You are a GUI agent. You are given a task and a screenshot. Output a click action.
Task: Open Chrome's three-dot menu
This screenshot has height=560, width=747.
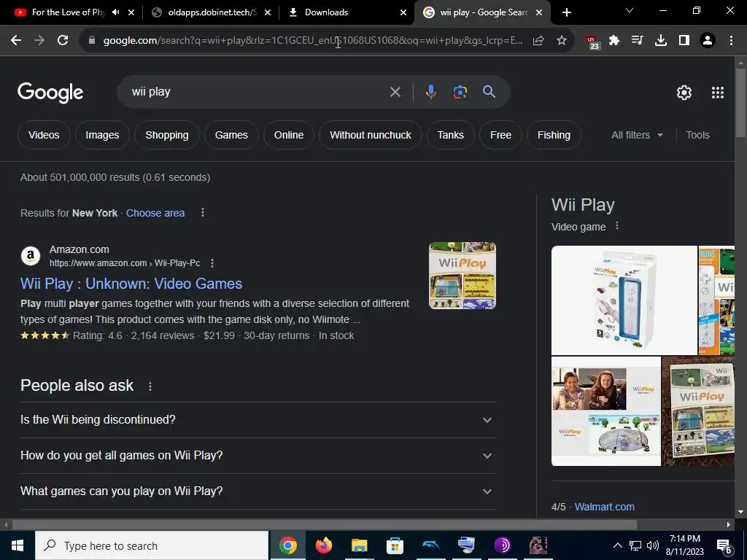coord(731,41)
